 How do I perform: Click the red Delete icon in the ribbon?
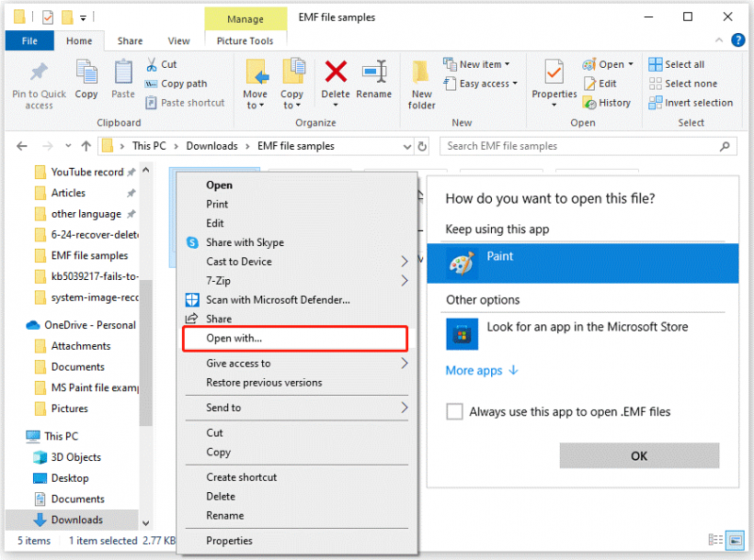tap(336, 72)
